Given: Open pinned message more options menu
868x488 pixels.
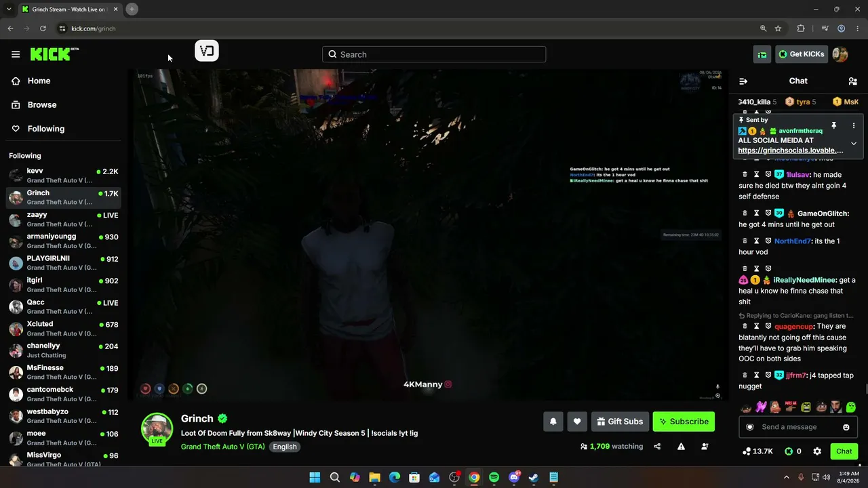Looking at the screenshot, I should coord(854,125).
